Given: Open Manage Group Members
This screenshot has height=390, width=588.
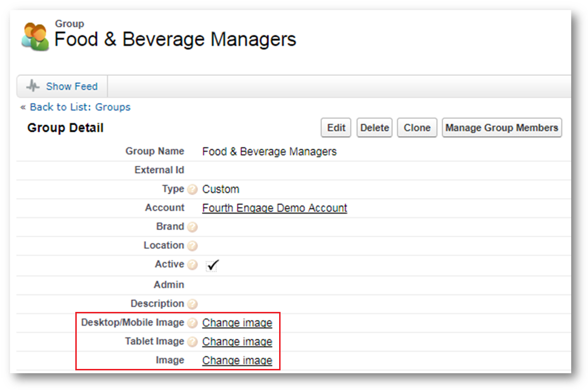Looking at the screenshot, I should (x=501, y=128).
